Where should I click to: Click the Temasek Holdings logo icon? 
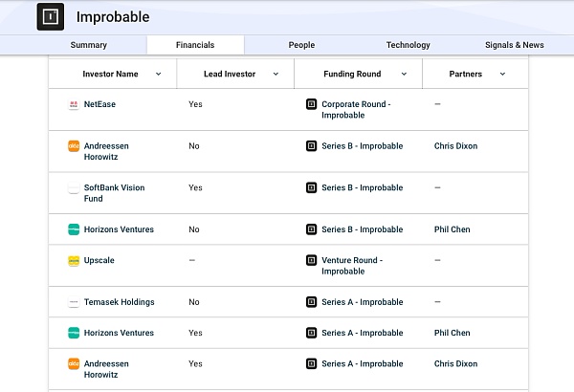(74, 302)
